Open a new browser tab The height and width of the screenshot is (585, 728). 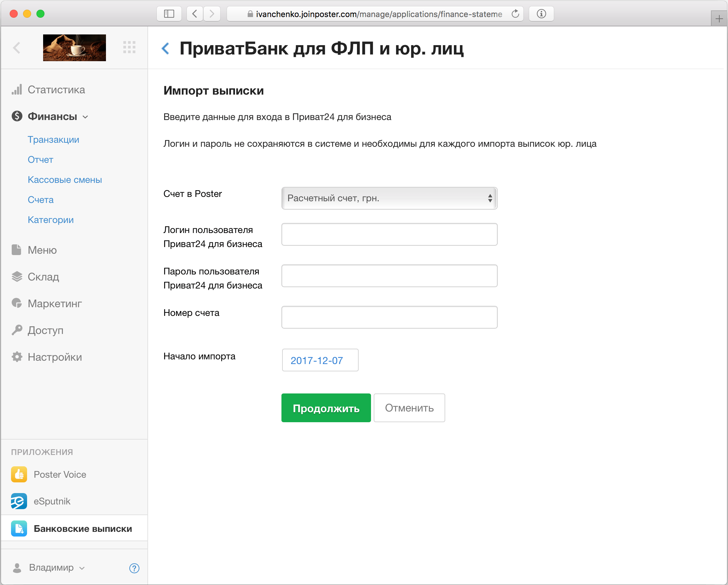point(719,19)
